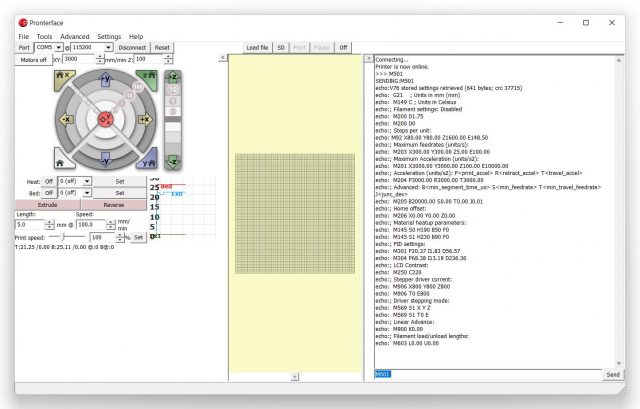The image size is (640, 409).
Task: Set the Heat temperature
Action: click(x=120, y=181)
